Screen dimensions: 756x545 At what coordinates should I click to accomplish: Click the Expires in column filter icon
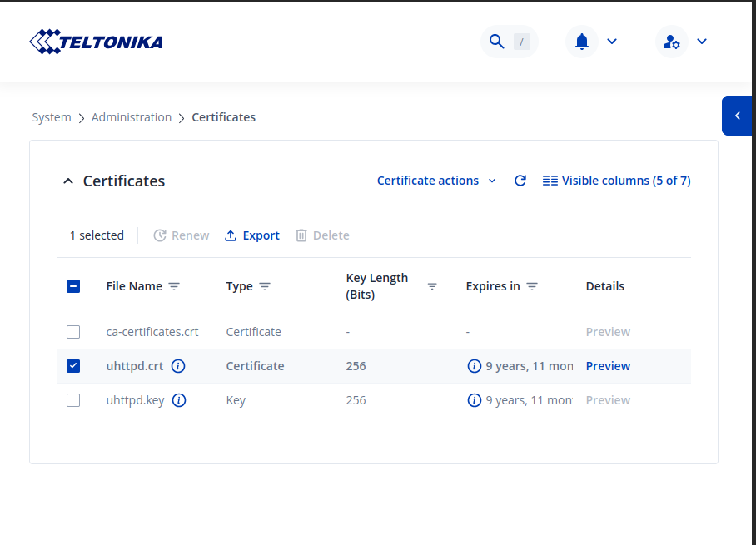point(532,286)
